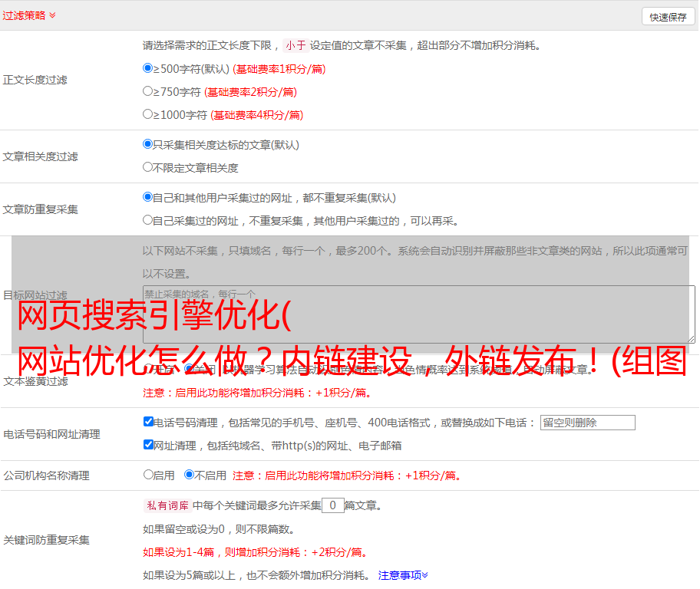
Task: Click the 快速保存 button
Action: click(x=668, y=18)
